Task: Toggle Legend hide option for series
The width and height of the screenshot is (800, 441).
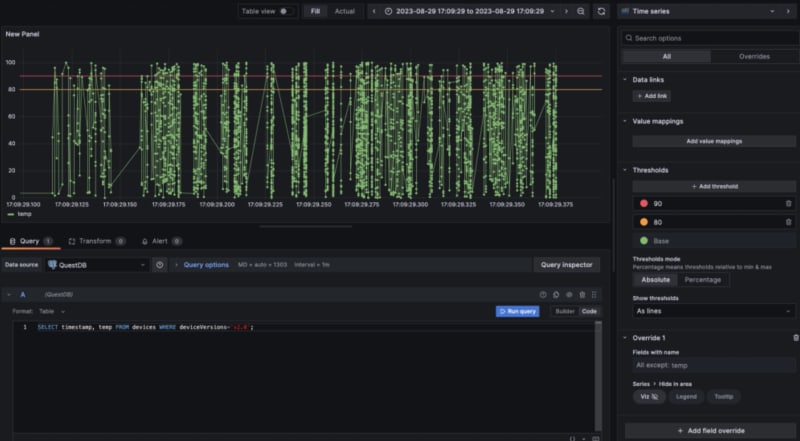Action: [x=686, y=397]
